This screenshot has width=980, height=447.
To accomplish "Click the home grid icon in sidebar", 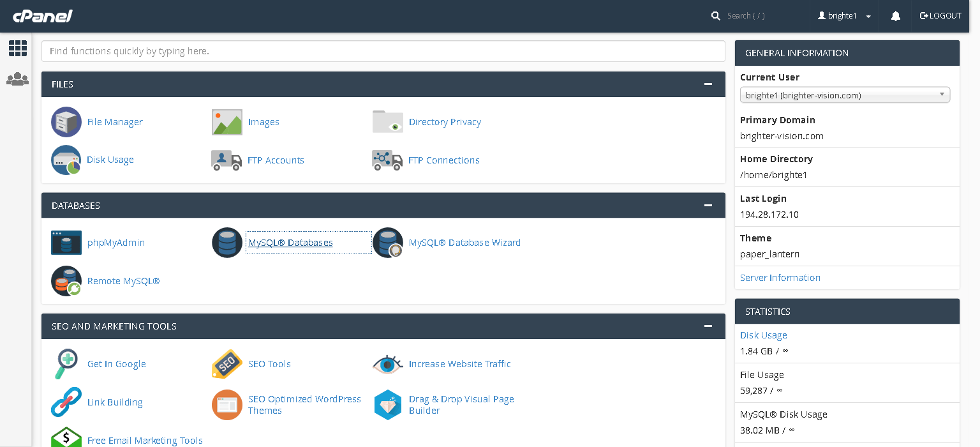I will pyautogui.click(x=18, y=48).
